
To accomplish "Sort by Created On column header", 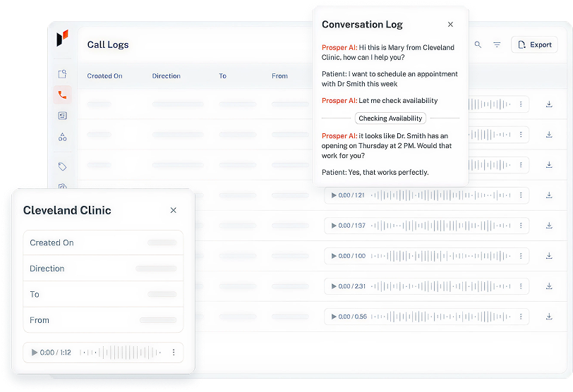I will click(104, 76).
